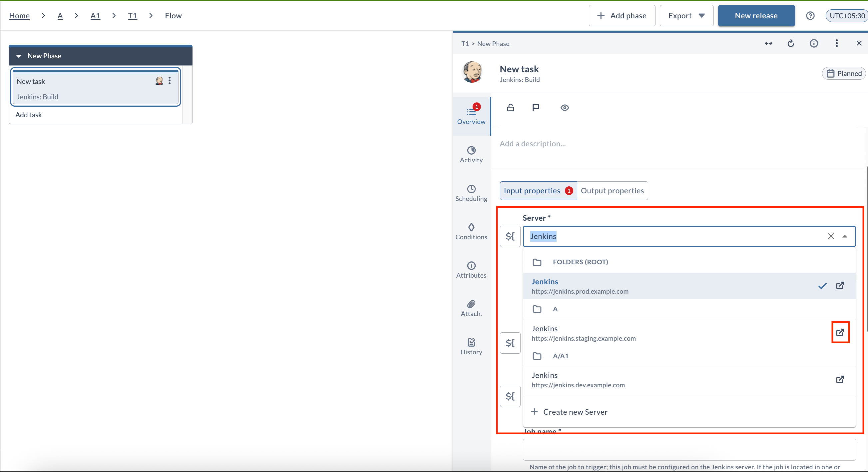Screen dimensions: 868x472
Task: Go to A1 breadcrumb
Action: point(95,16)
